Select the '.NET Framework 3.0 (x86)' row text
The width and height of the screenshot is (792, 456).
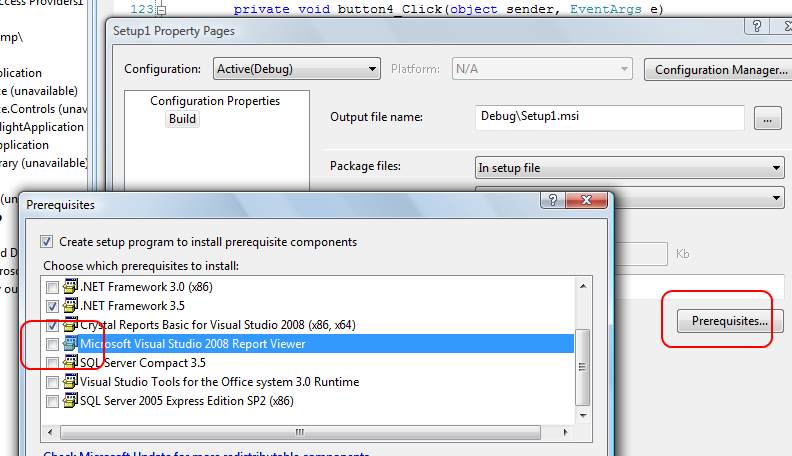point(146,287)
